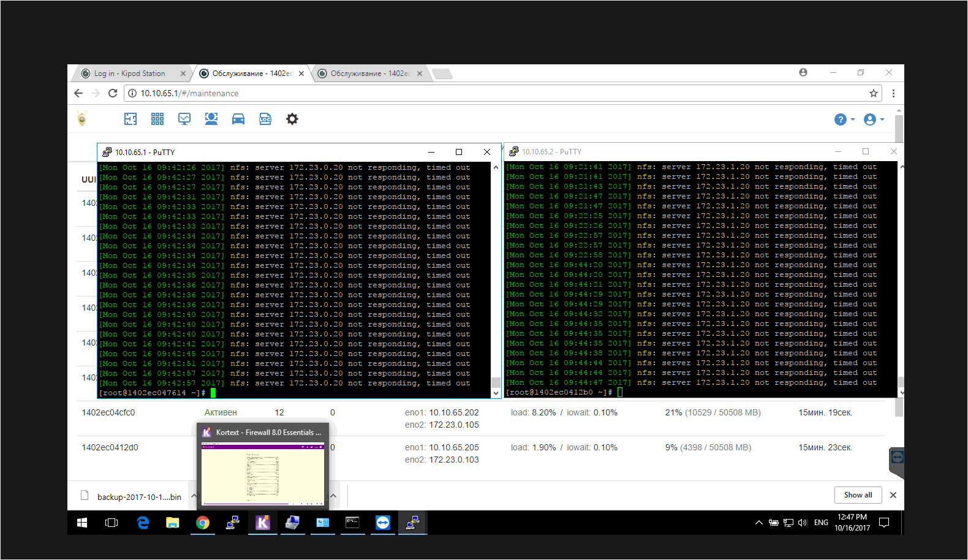
Task: Open volume control in system tray
Action: click(x=803, y=523)
